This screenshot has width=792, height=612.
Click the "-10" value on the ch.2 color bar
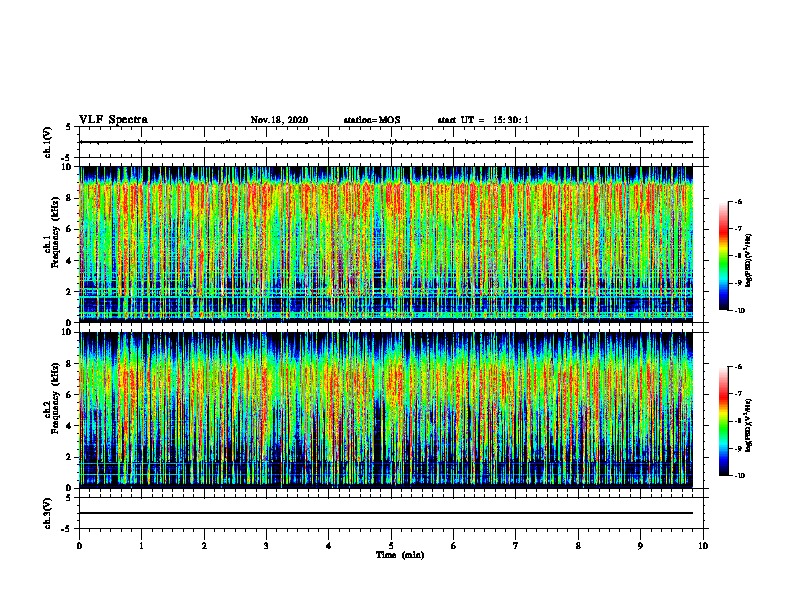click(x=740, y=476)
